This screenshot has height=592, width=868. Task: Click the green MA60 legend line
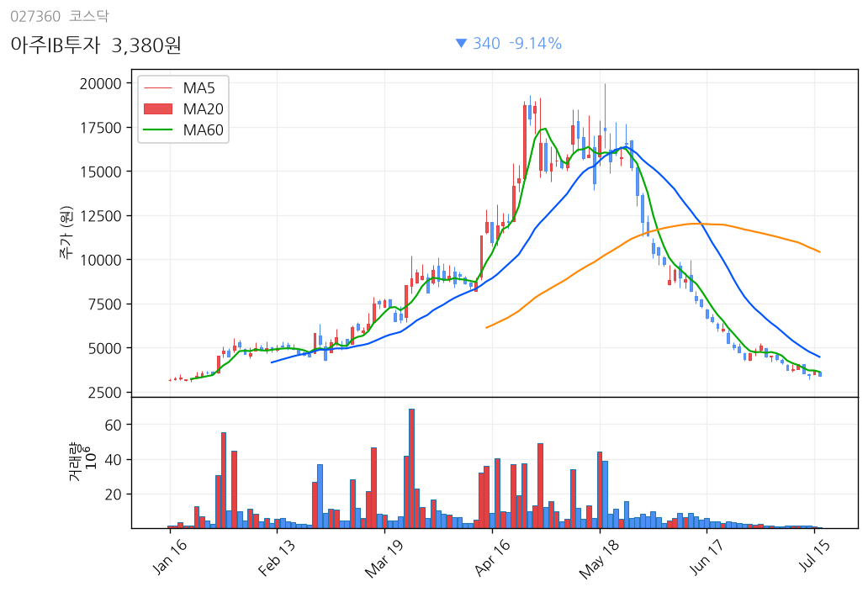pyautogui.click(x=158, y=130)
